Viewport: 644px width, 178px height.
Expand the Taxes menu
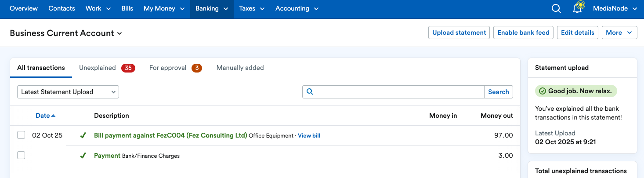point(252,8)
